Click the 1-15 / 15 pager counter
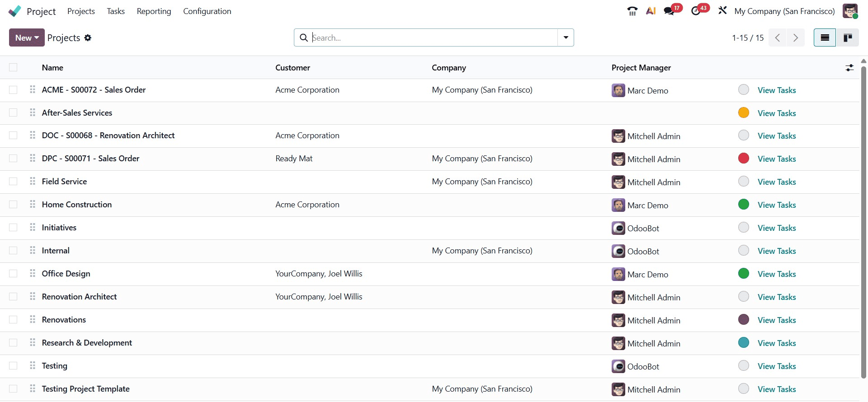 748,38
